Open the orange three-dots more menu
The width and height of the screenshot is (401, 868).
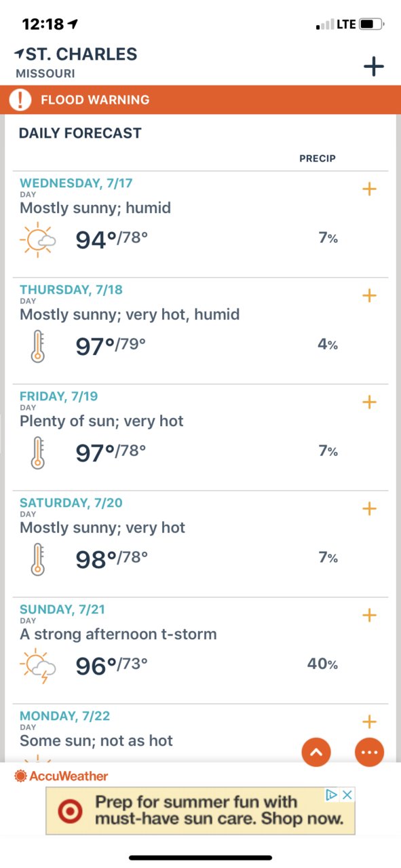point(369,752)
